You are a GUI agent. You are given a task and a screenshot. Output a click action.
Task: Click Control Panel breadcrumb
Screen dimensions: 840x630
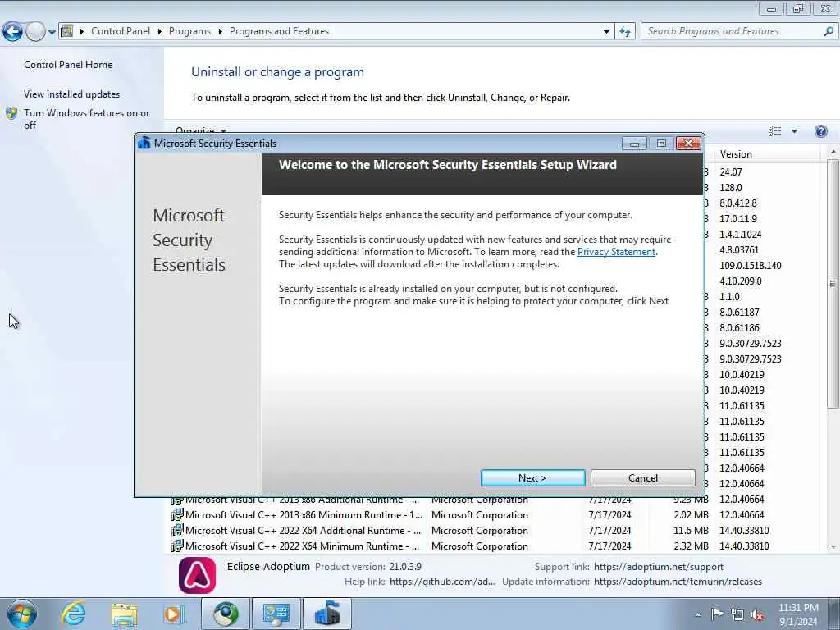[121, 31]
